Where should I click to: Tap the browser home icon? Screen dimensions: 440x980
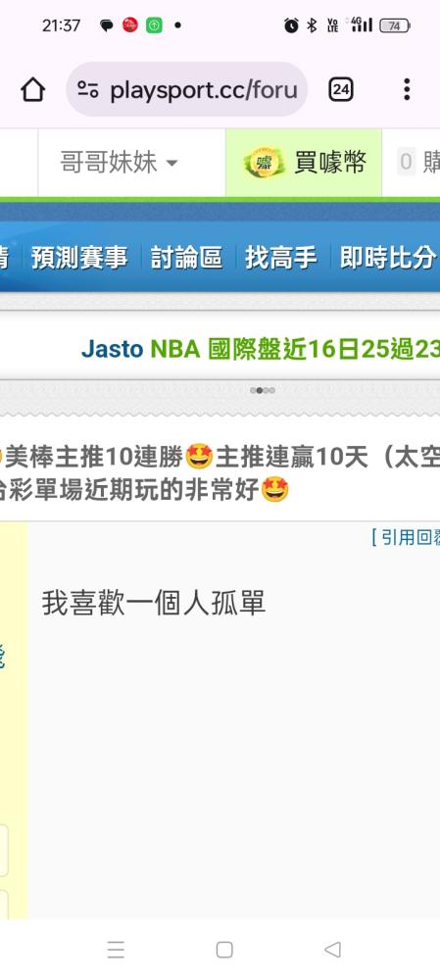click(33, 90)
